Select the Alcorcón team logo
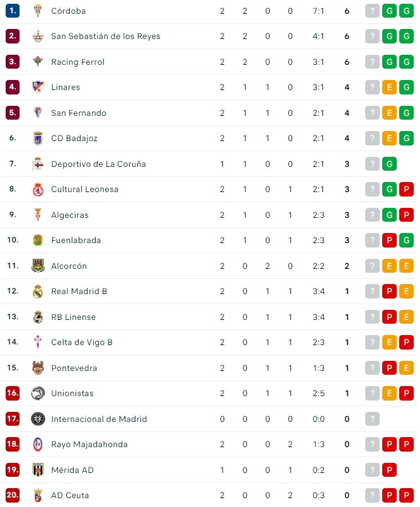Viewport: 420px width, 507px height. pyautogui.click(x=38, y=266)
